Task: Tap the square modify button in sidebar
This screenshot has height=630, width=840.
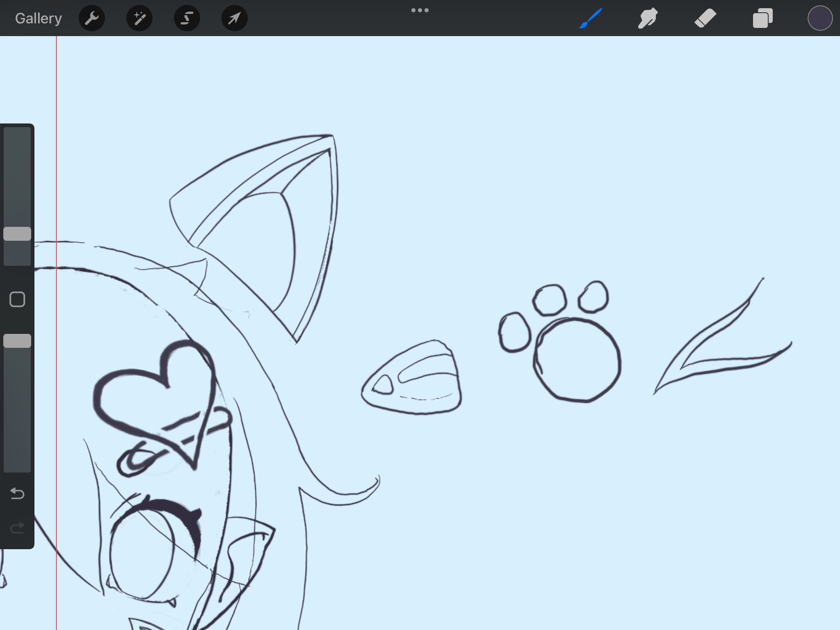Action: click(x=17, y=299)
